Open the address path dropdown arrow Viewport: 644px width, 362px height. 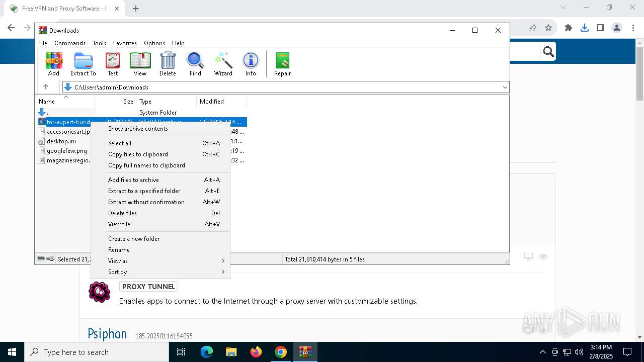point(505,87)
